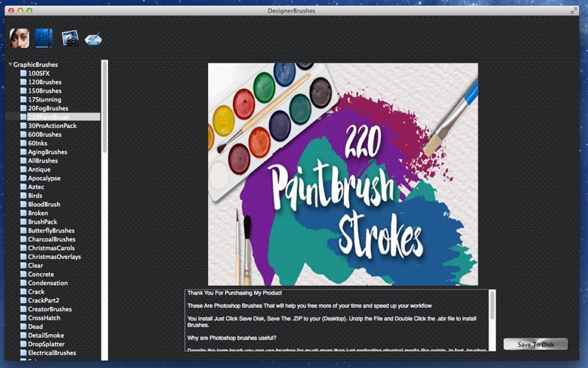This screenshot has width=588, height=368.
Task: Open the Clear brush set
Action: [35, 265]
